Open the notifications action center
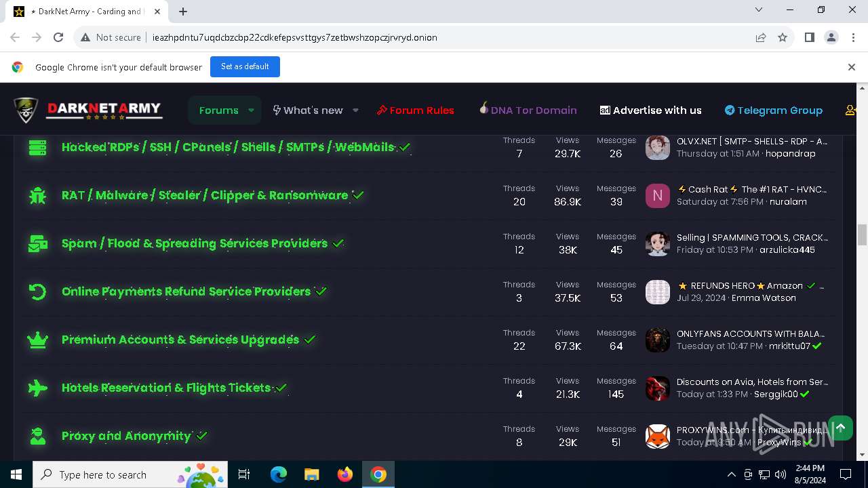Viewport: 868px width, 488px height. coord(846,474)
